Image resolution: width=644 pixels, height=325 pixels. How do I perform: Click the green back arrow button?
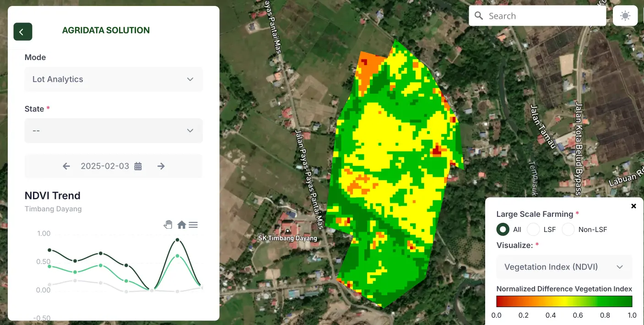pyautogui.click(x=23, y=32)
